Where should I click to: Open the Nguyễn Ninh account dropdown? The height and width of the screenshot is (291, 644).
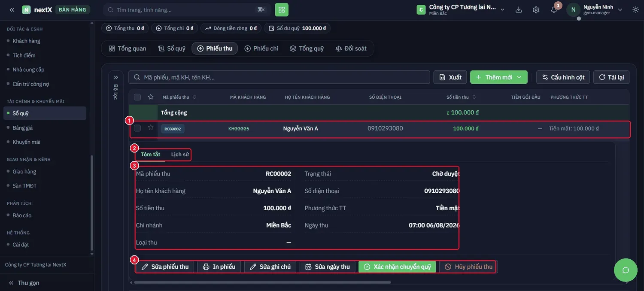[x=595, y=9]
